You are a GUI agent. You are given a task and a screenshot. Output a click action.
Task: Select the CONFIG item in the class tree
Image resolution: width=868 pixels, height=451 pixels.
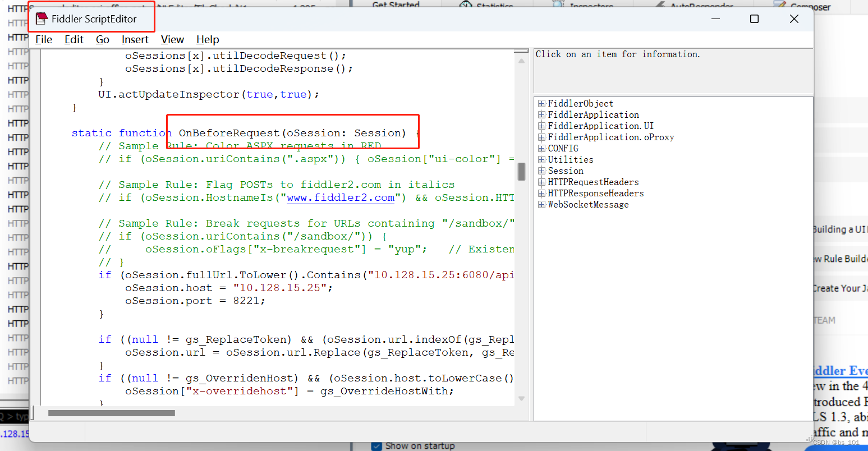[563, 149]
